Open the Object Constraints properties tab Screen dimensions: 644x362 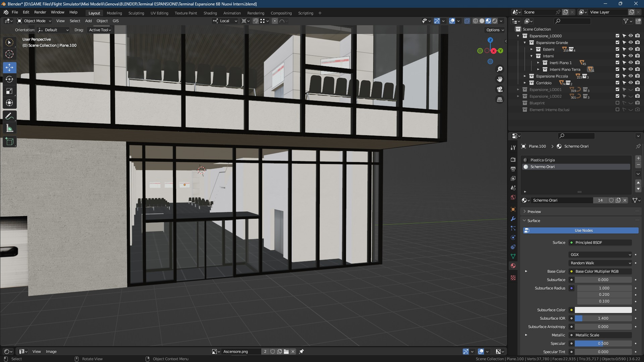point(513,247)
